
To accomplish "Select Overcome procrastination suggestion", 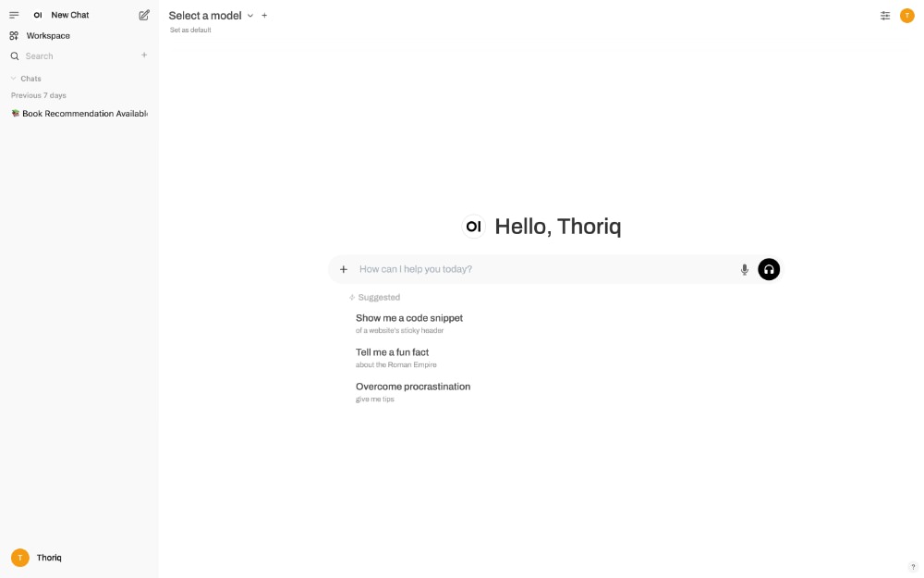I will click(x=412, y=392).
